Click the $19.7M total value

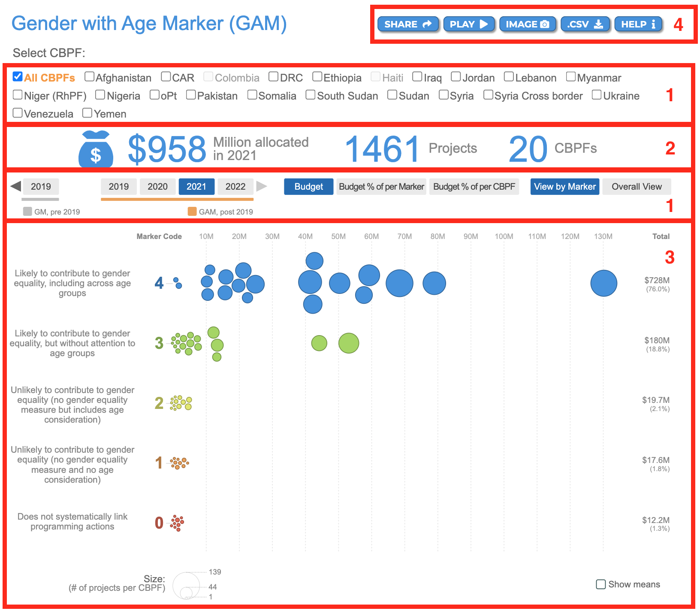[x=655, y=400]
